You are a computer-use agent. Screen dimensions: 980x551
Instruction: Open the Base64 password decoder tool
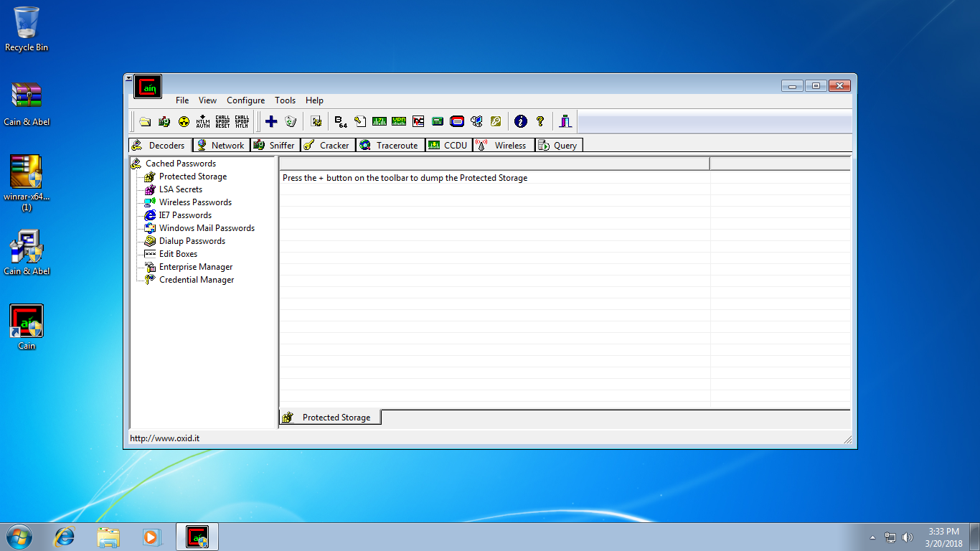[341, 121]
